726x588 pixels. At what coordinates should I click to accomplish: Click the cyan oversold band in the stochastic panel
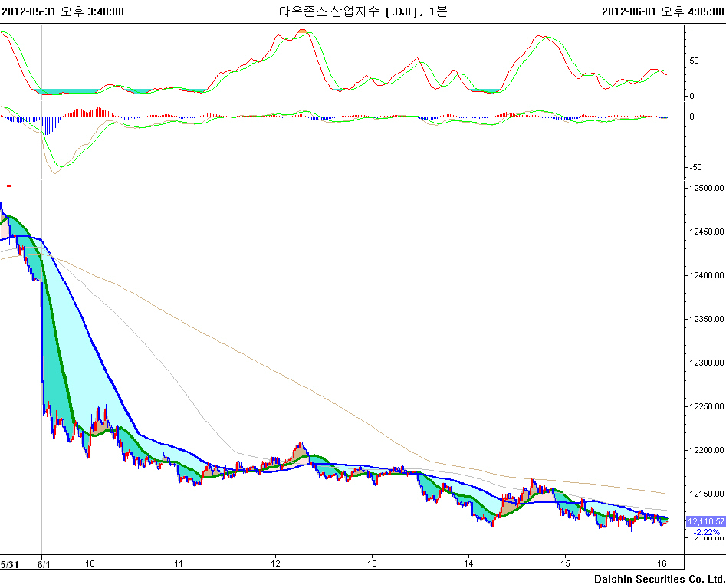tap(69, 91)
